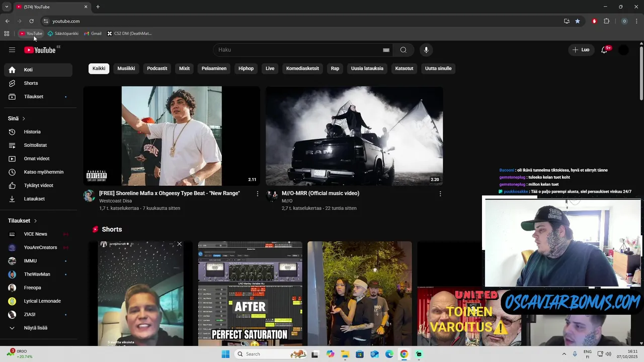Play the Shoreline Mafia type beat thumbnail

tap(172, 136)
